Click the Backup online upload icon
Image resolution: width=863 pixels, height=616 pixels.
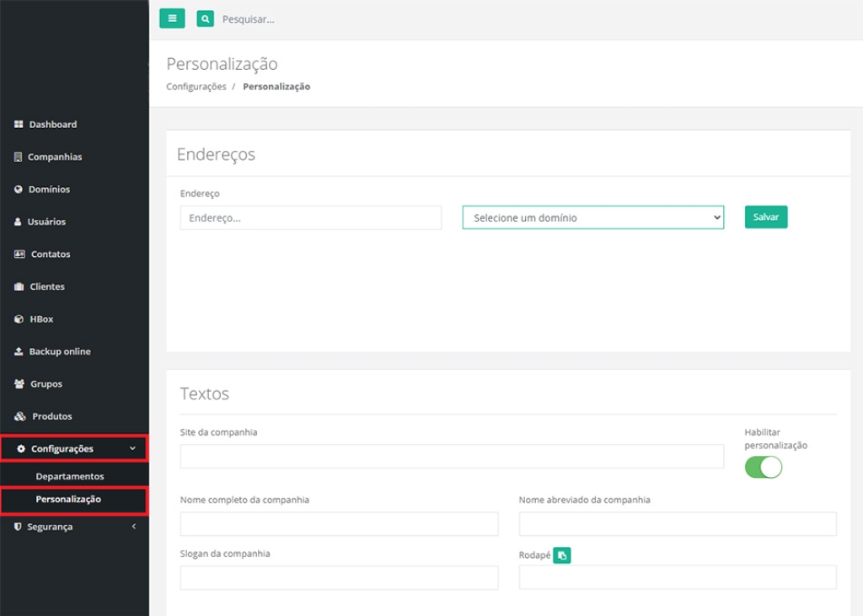pos(19,351)
